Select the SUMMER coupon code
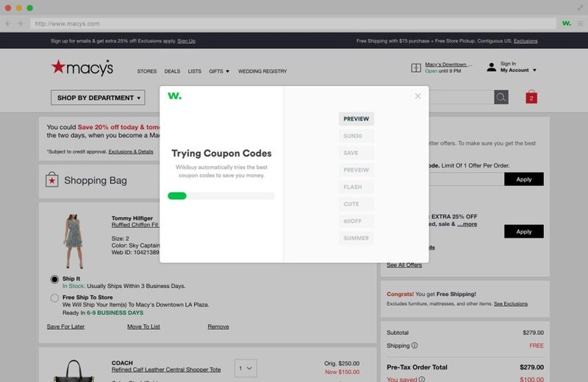The height and width of the screenshot is (382, 588). 356,238
